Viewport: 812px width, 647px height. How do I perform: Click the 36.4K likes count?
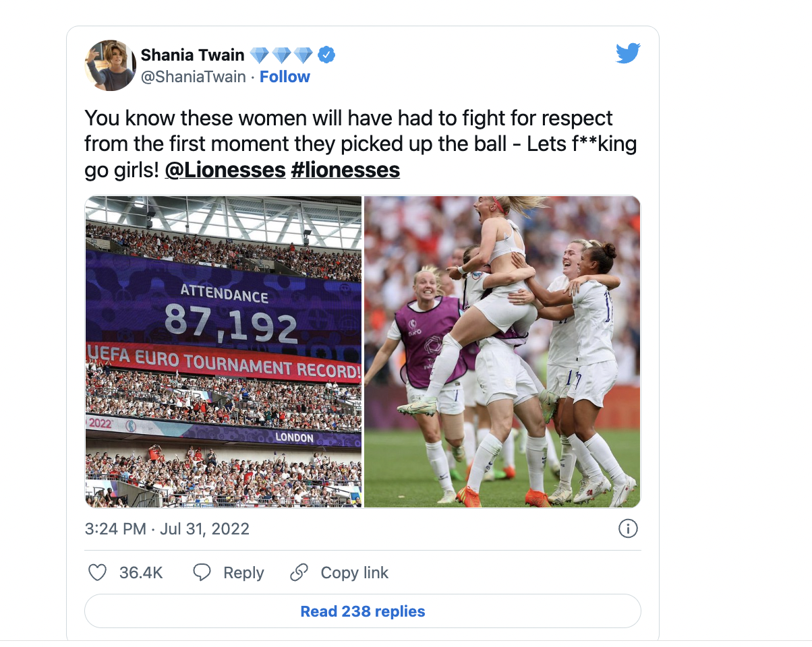[141, 573]
